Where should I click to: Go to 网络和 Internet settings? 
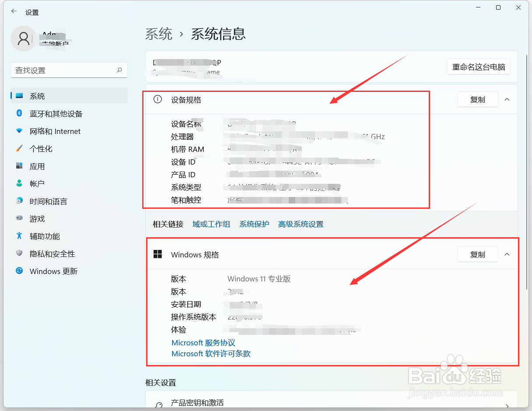pos(69,131)
